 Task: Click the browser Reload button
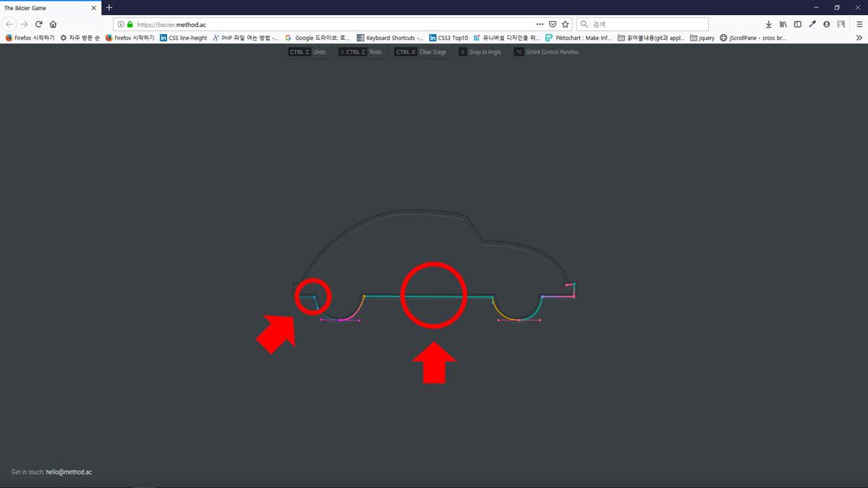point(38,24)
